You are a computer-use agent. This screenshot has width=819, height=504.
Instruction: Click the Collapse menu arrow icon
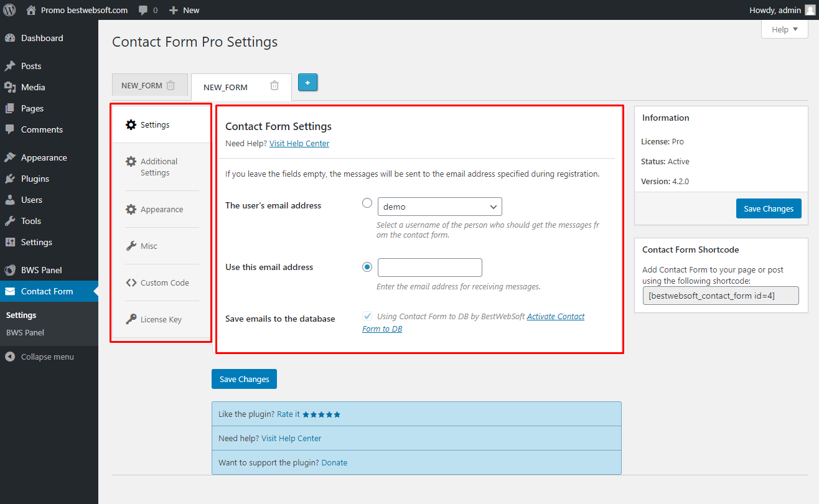point(10,357)
